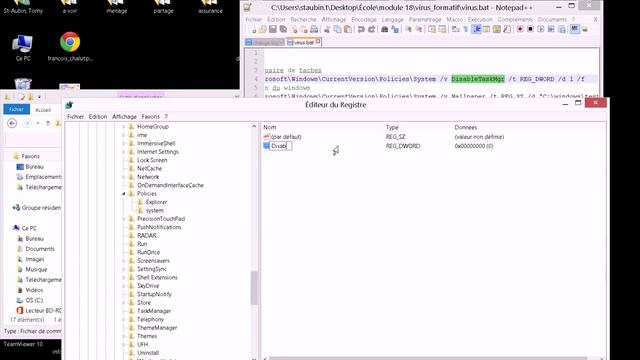Click red Record macro icon in Notepad++
The image size is (640, 360).
[x=520, y=29]
